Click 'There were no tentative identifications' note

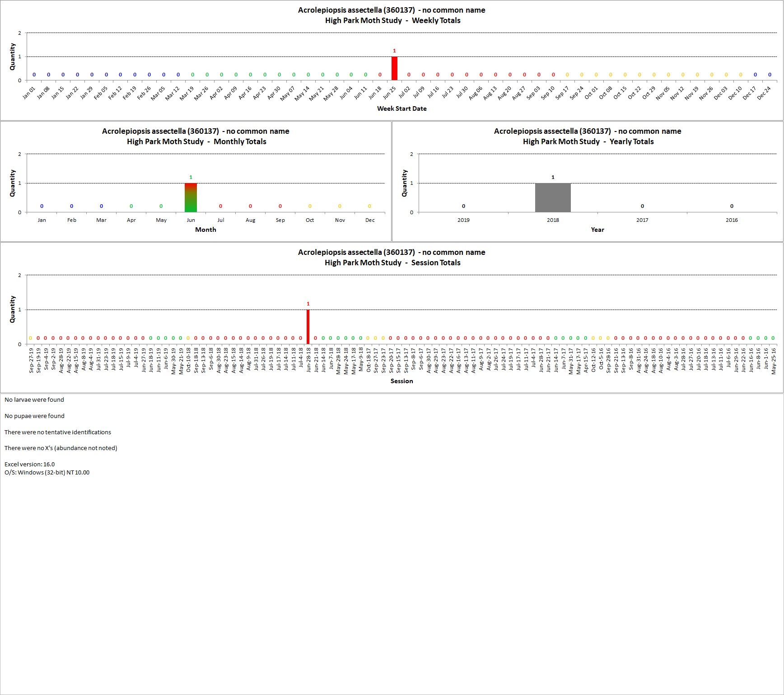[x=58, y=432]
